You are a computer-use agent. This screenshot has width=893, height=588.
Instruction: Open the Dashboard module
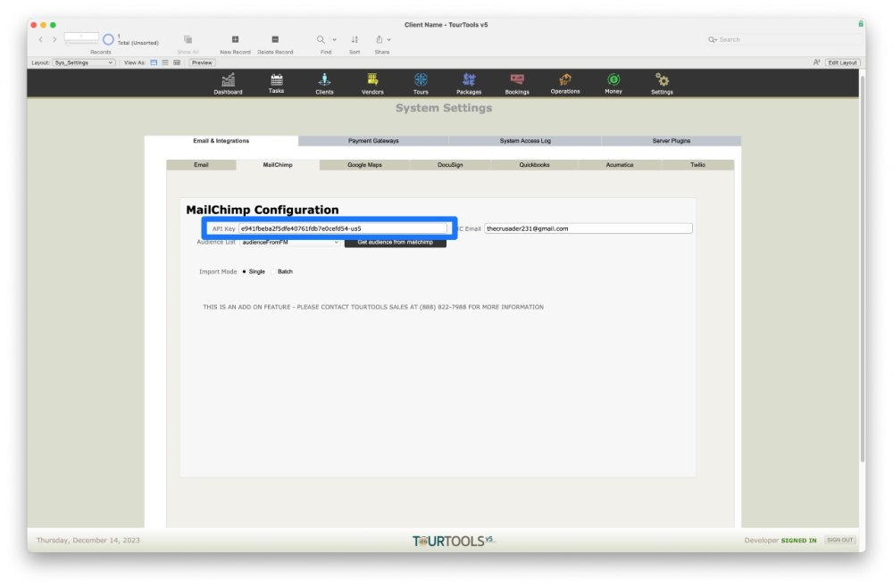pos(228,83)
